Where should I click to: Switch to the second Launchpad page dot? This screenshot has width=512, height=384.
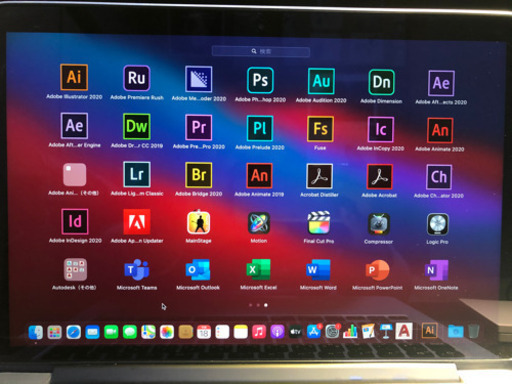(258, 305)
